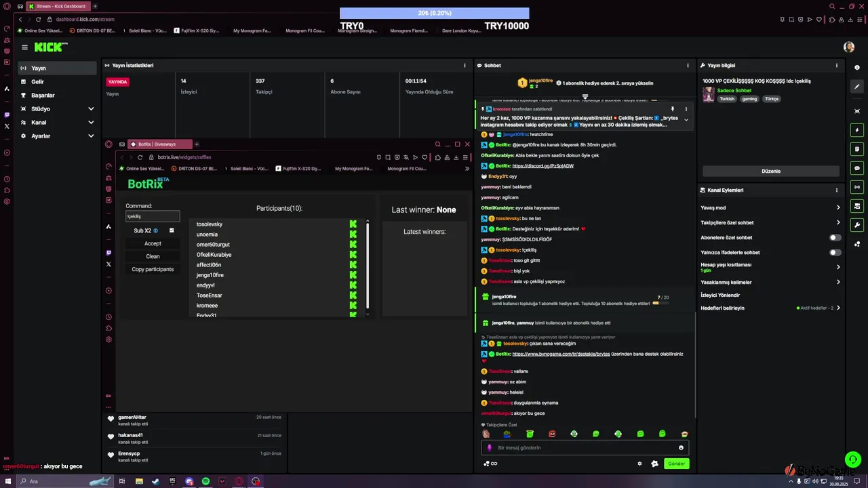Open Steam from the taskbar
Image resolution: width=868 pixels, height=488 pixels.
155,481
